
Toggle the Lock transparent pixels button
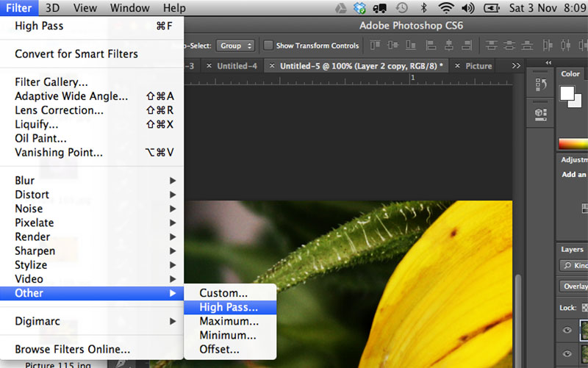(585, 308)
